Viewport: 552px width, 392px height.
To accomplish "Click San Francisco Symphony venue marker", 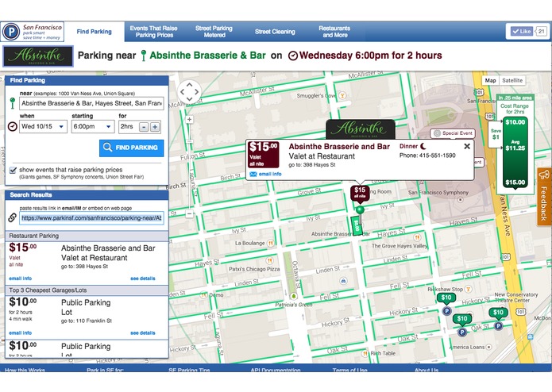I will 460,200.
